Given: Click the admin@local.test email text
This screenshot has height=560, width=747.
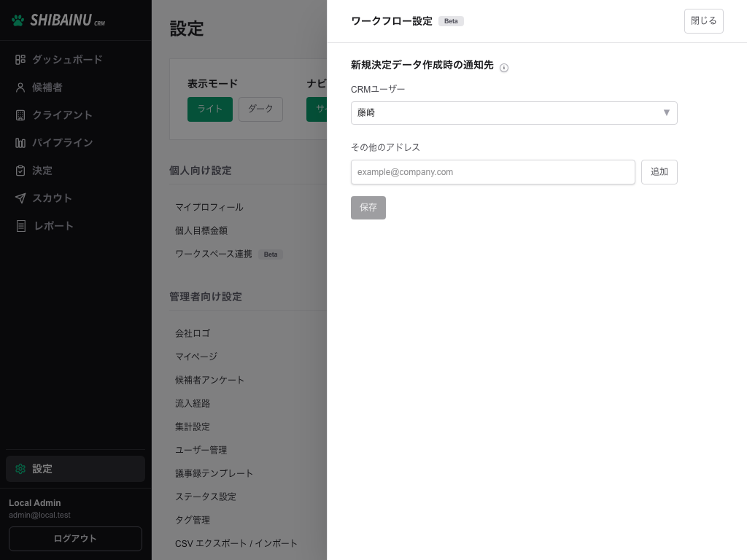Looking at the screenshot, I should point(39,516).
